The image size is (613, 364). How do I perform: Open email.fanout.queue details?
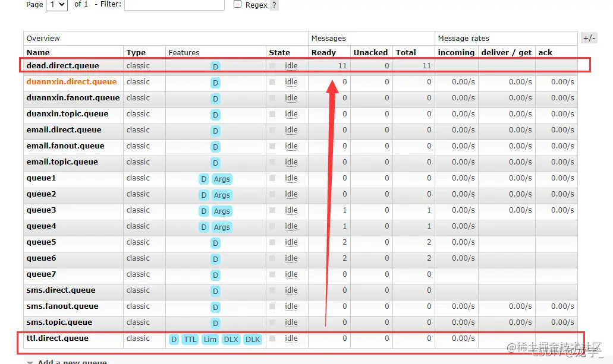click(65, 145)
